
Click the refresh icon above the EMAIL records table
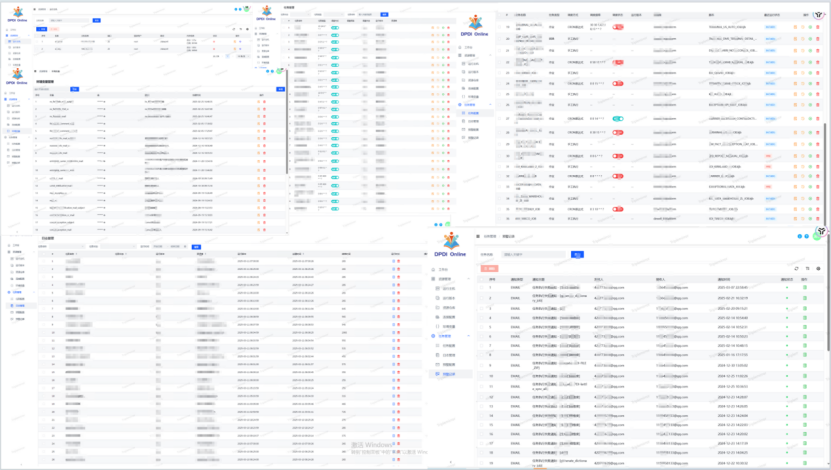796,269
